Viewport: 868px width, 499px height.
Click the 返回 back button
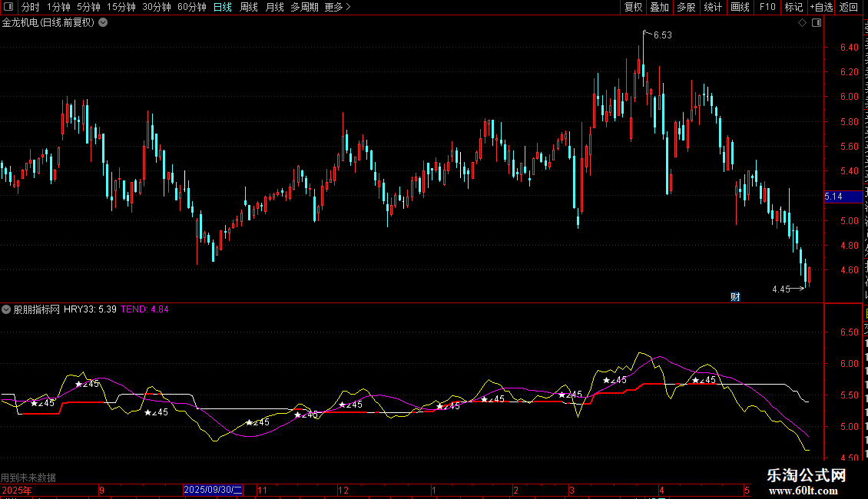coord(849,7)
